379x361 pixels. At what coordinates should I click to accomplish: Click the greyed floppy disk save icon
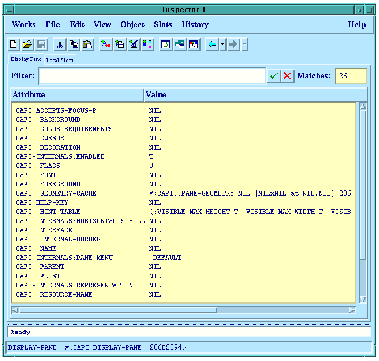(42, 44)
